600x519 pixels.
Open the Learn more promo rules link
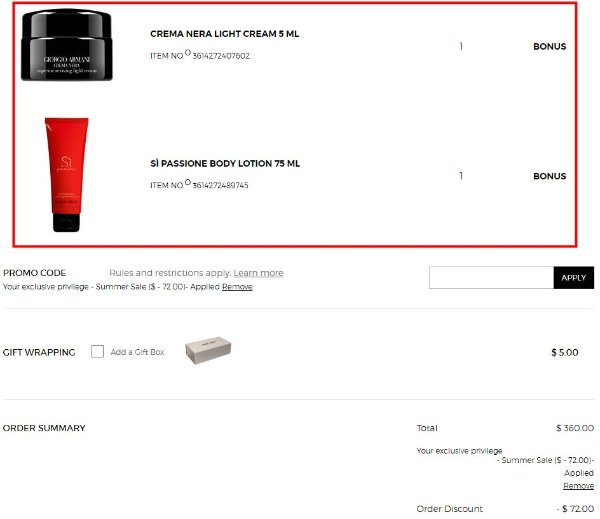click(x=258, y=273)
